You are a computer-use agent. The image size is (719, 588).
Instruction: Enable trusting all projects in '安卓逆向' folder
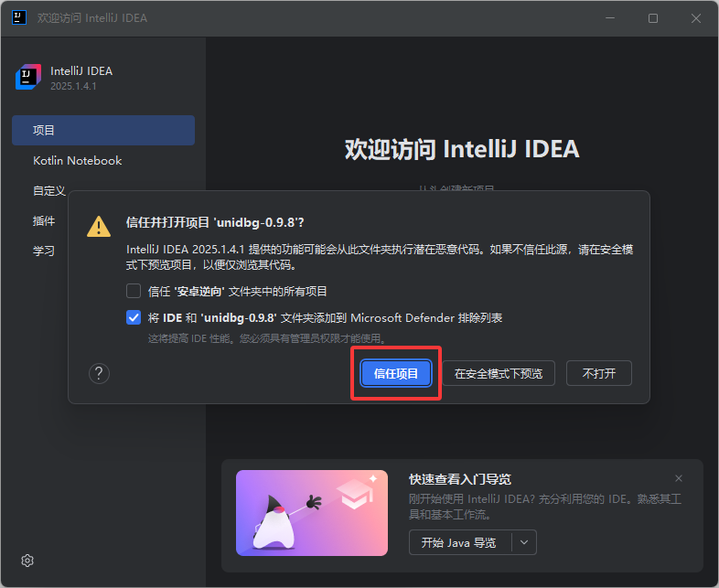[134, 291]
